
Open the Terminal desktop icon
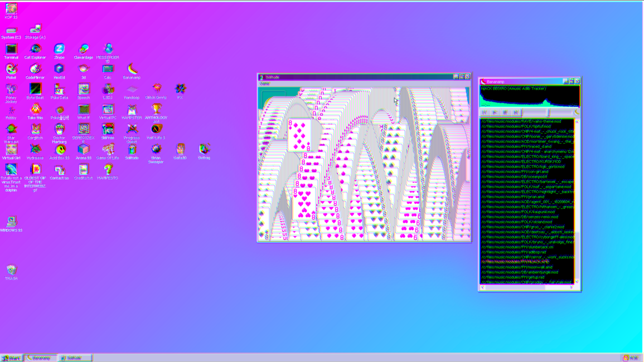click(11, 50)
